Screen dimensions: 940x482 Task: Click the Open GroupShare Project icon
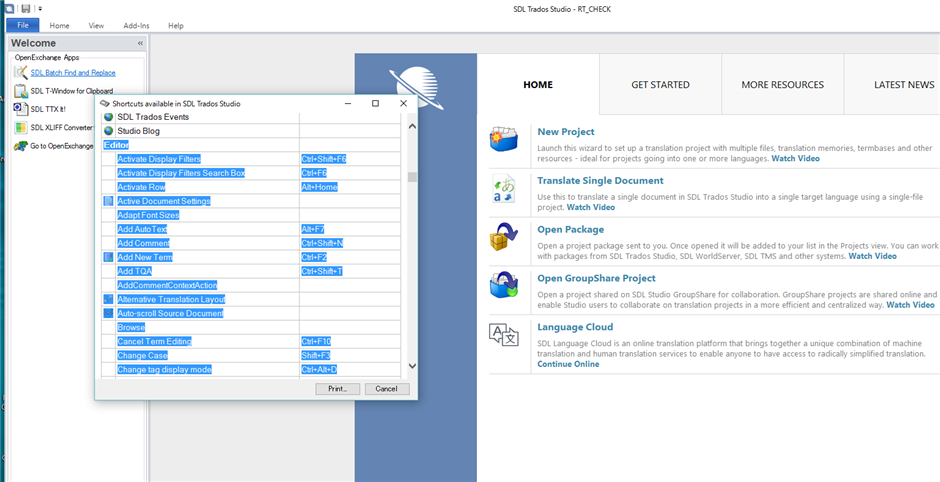click(x=504, y=285)
